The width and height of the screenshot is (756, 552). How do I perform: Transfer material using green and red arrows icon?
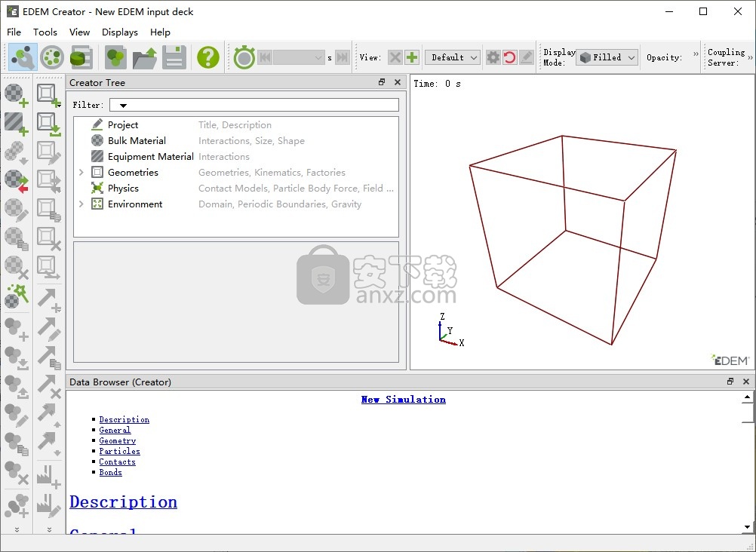17,181
